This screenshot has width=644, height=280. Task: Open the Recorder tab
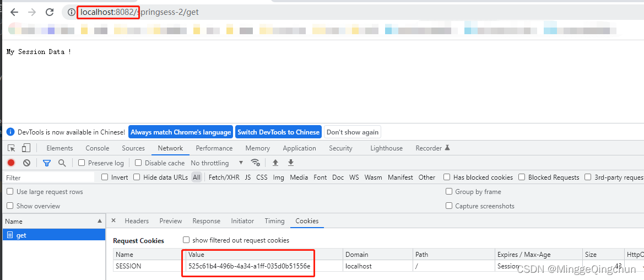point(433,148)
